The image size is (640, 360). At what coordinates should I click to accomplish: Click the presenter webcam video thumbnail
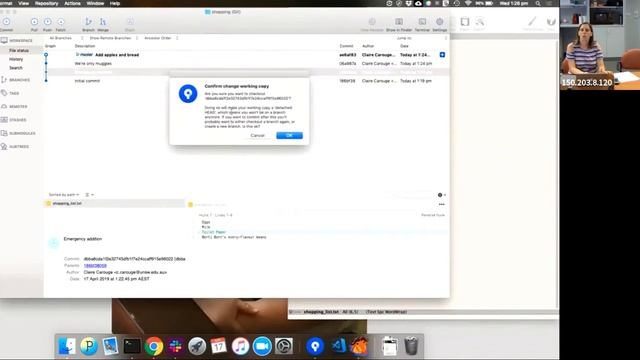(600, 45)
